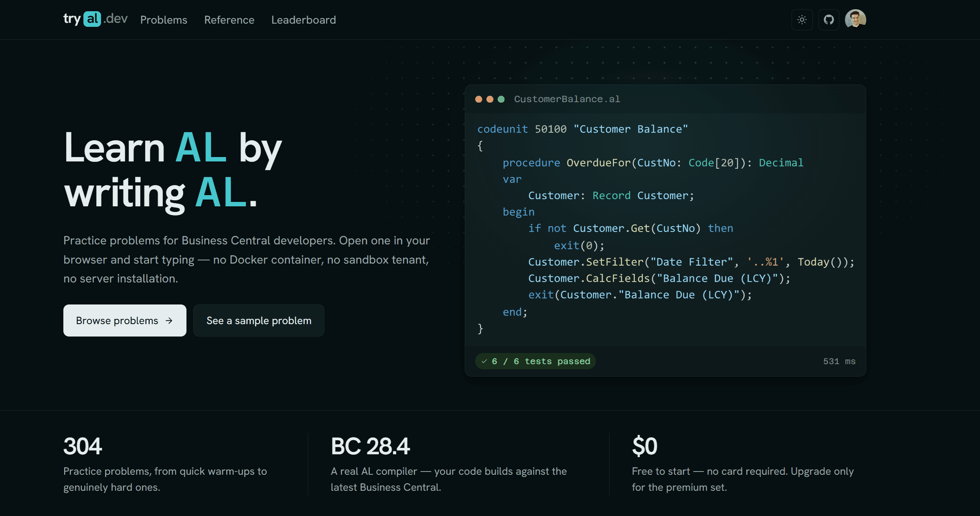Click the green window dot
Image resolution: width=980 pixels, height=516 pixels.
click(x=501, y=99)
